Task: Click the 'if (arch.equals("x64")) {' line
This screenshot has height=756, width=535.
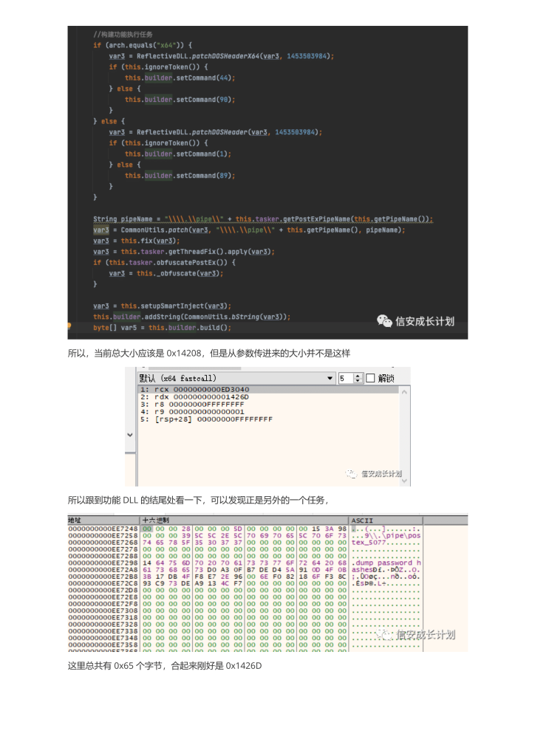Action: tap(143, 45)
